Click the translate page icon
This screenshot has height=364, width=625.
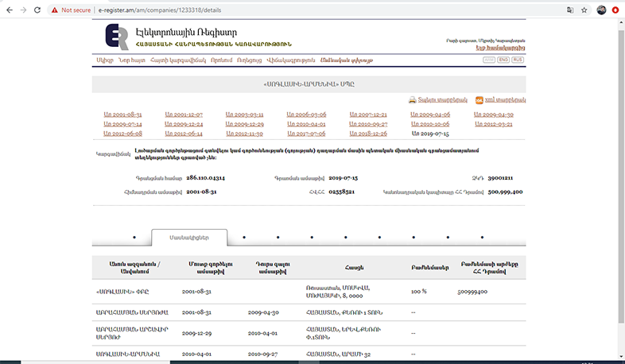coord(569,10)
